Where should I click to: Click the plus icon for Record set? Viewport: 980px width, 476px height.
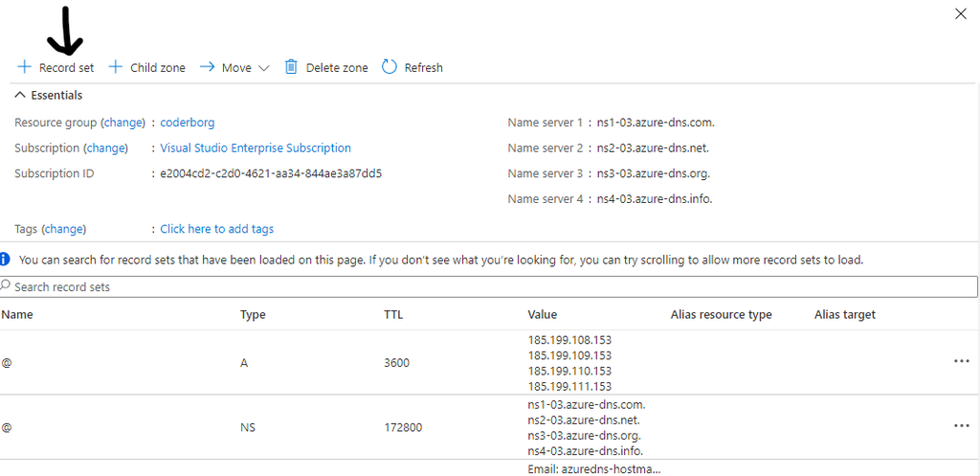(x=24, y=67)
